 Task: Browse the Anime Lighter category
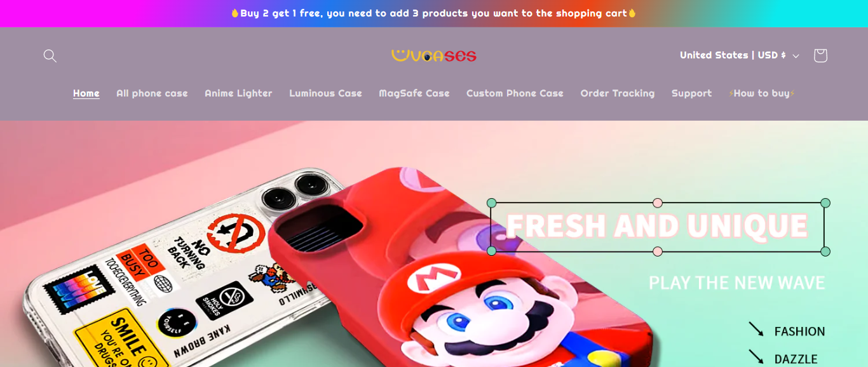238,93
